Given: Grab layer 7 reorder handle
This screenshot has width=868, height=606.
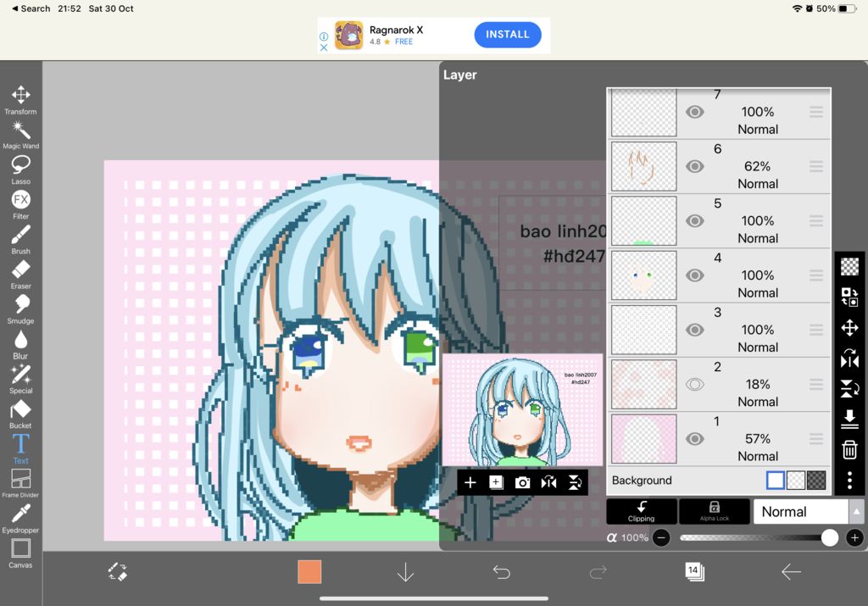Looking at the screenshot, I should (x=816, y=112).
